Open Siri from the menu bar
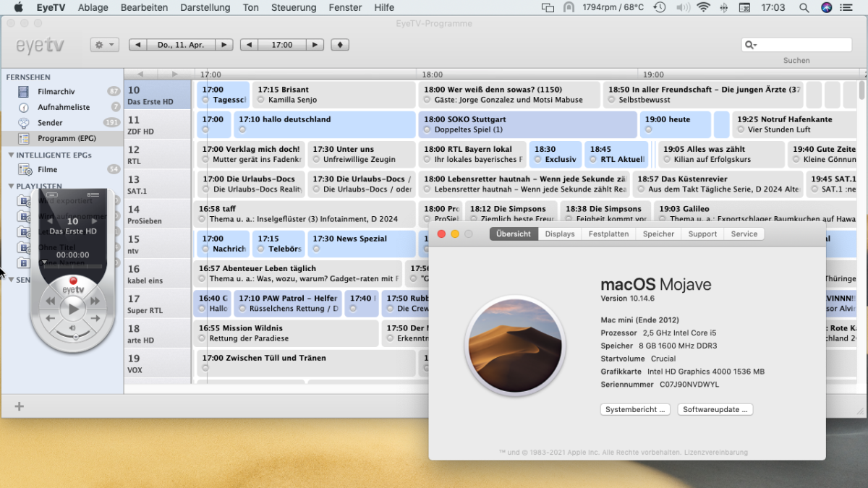The height and width of the screenshot is (488, 868). (x=826, y=7)
